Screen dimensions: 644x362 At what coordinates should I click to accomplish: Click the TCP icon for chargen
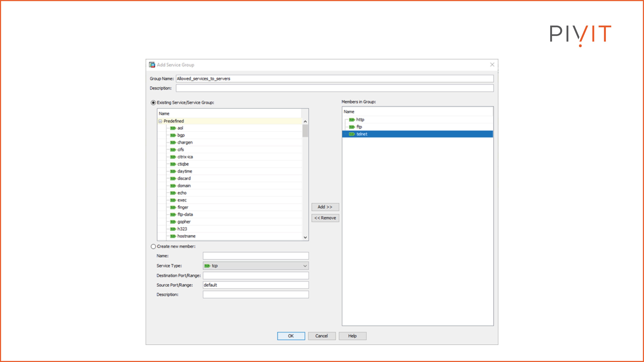point(173,143)
